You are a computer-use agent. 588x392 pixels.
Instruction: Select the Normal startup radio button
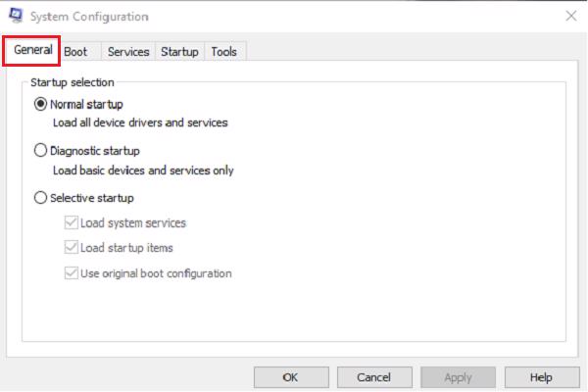(x=40, y=104)
